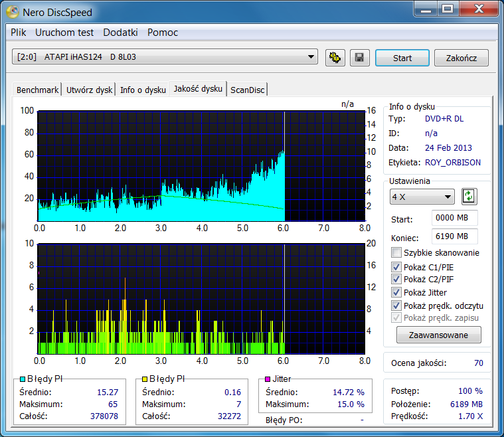
Task: Click the PI errors maximum value 65
Action: point(113,404)
